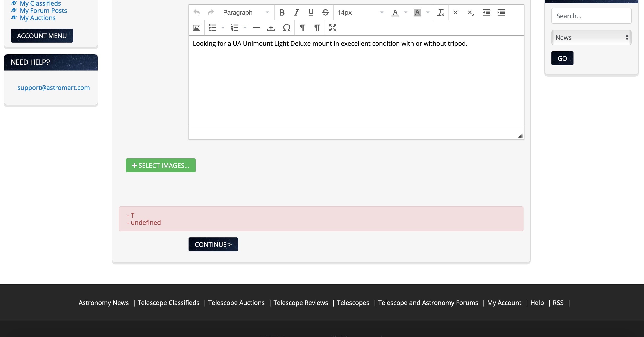Screen dimensions: 644x337
Task: Open Telescope Classifieds footer link
Action: 168,303
